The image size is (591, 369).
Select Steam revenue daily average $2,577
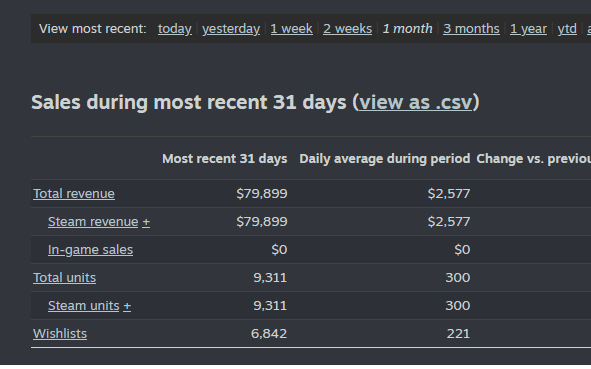tap(449, 222)
